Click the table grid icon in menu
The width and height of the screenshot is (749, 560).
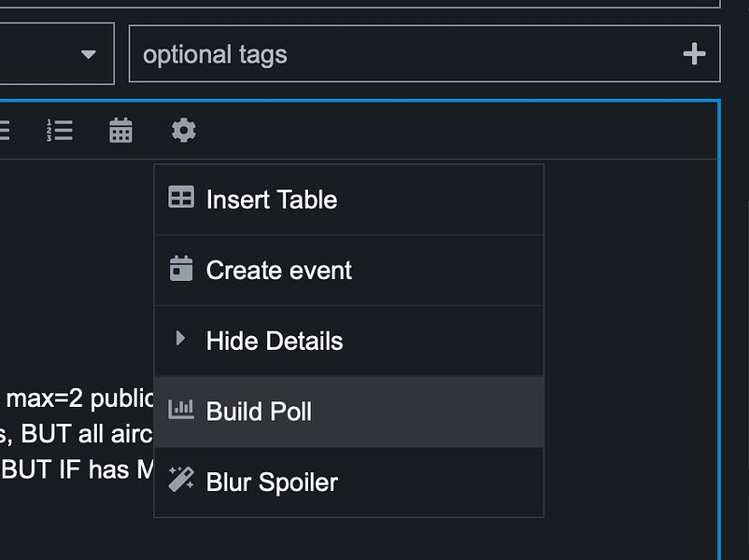point(181,198)
